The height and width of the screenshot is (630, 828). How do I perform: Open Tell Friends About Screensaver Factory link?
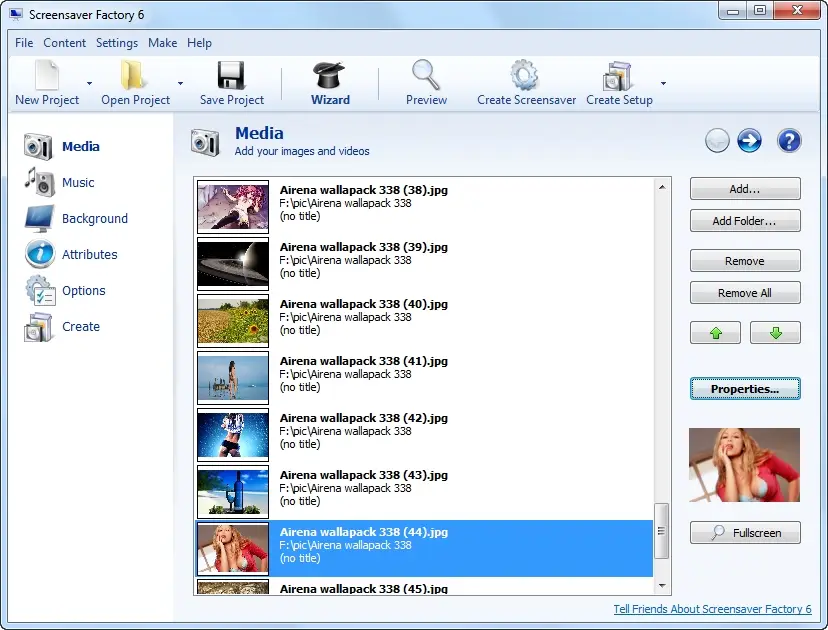712,609
